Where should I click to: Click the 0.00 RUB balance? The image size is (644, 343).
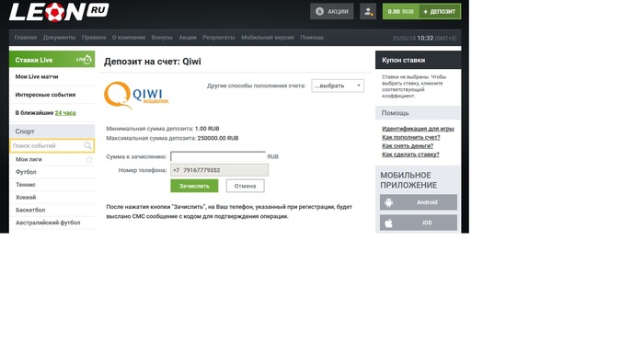(401, 11)
